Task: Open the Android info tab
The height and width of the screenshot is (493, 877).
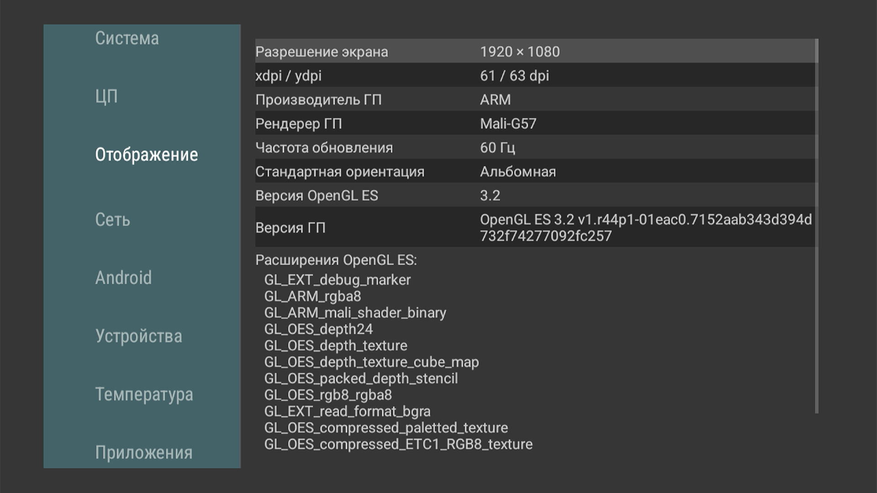Action: 123,278
